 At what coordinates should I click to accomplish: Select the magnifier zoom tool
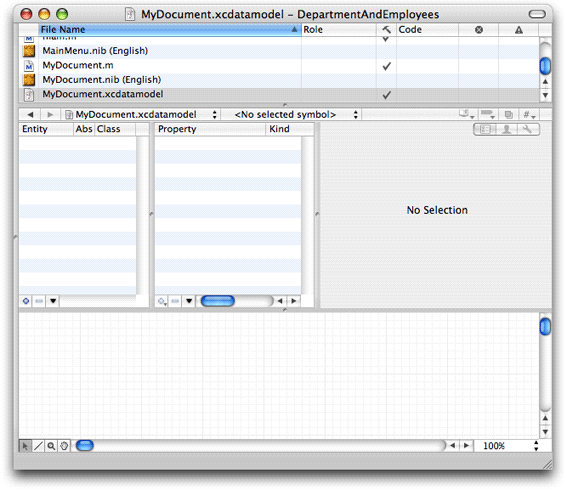pos(51,446)
